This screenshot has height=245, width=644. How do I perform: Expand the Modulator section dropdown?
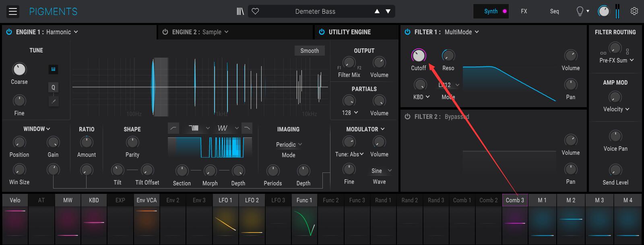click(x=365, y=129)
